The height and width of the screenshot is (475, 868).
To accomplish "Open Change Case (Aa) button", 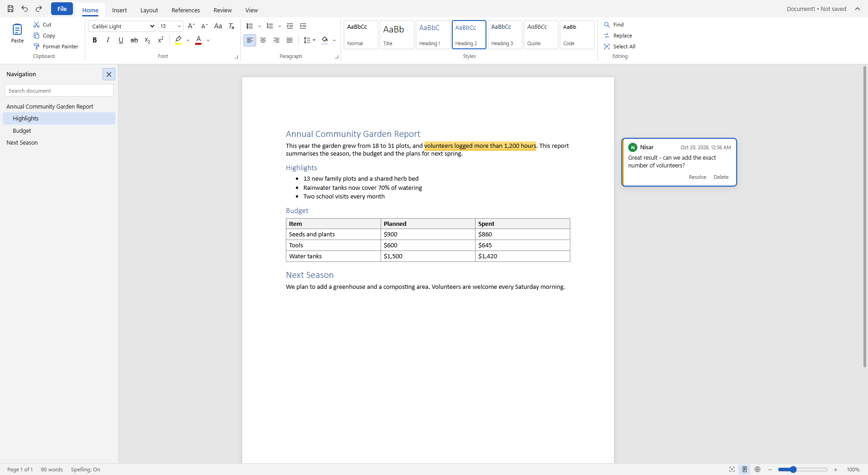I will point(218,26).
